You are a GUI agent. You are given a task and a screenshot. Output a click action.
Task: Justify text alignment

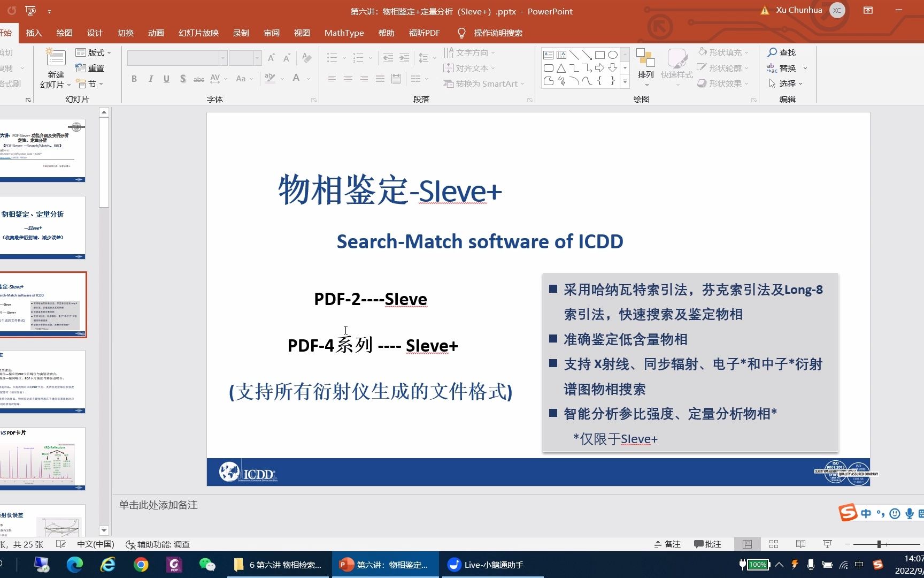click(380, 79)
